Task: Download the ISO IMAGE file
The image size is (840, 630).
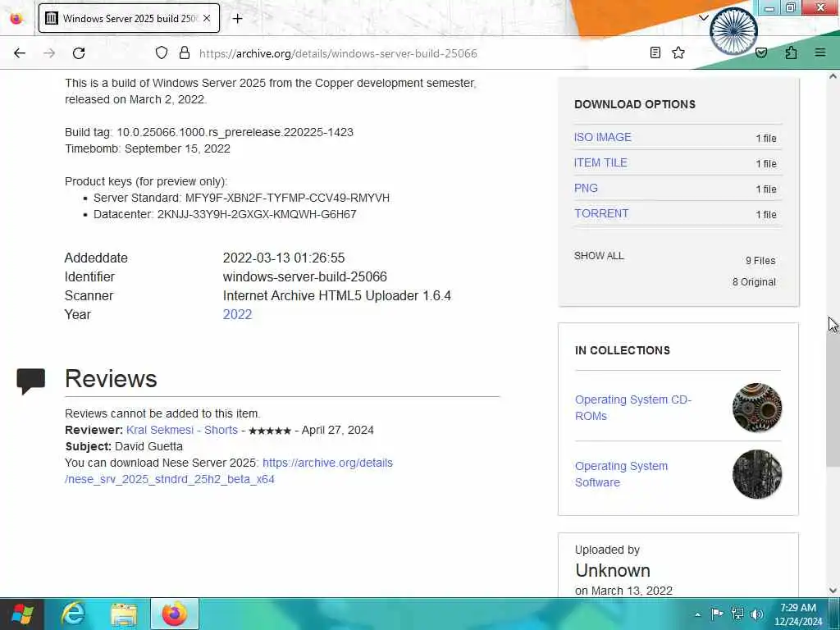Action: point(602,137)
